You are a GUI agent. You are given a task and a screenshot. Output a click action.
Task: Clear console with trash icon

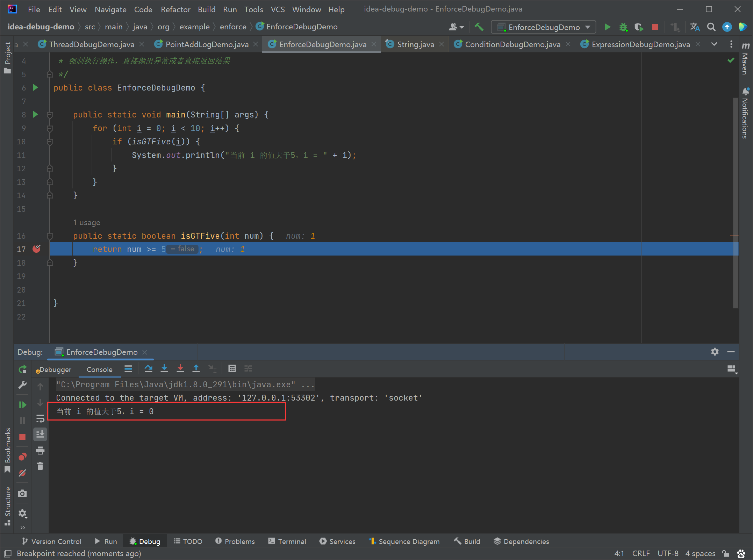pyautogui.click(x=40, y=466)
